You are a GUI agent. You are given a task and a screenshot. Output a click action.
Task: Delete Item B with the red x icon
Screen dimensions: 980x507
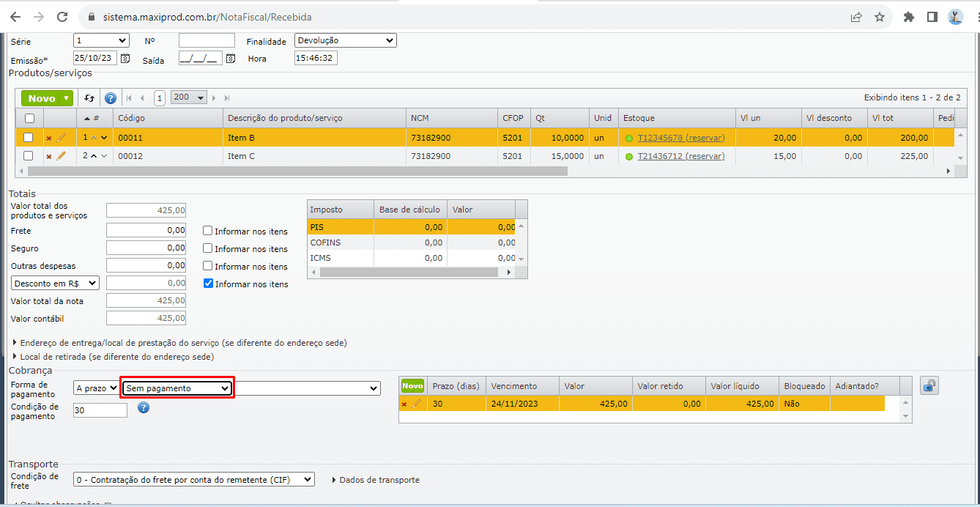pyautogui.click(x=49, y=138)
